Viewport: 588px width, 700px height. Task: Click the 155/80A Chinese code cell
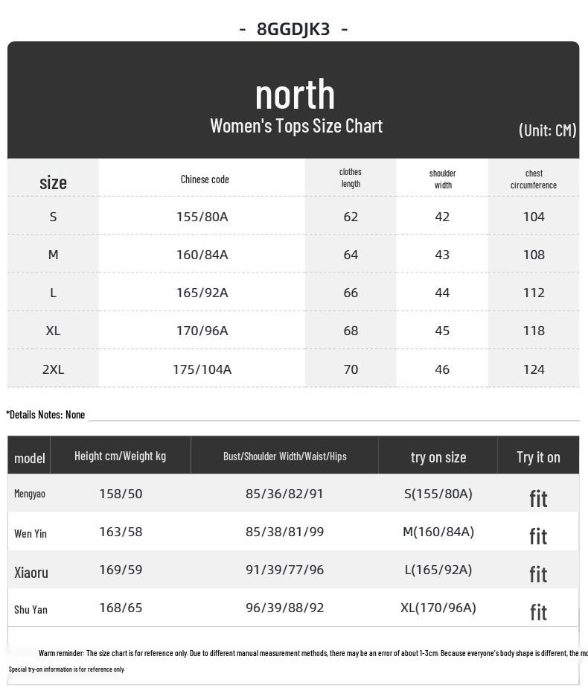tap(202, 217)
